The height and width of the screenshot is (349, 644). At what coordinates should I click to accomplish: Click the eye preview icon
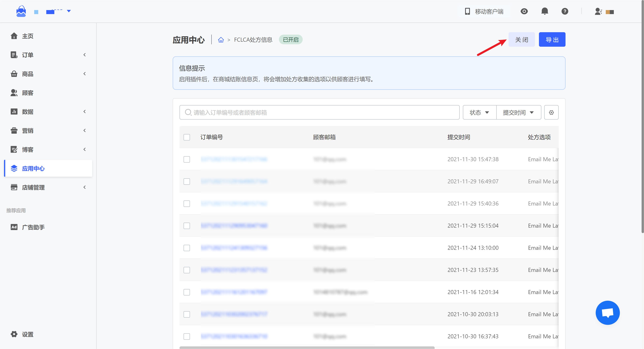click(x=524, y=11)
